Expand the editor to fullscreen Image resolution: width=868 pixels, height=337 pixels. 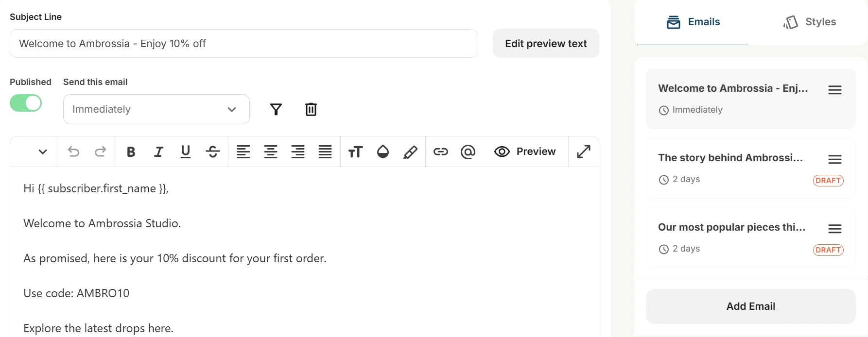click(584, 152)
